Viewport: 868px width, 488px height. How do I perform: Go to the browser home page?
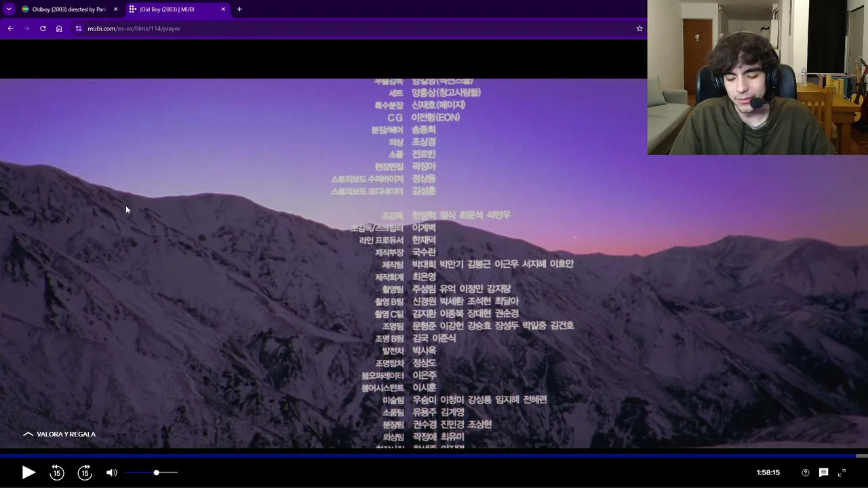(x=59, y=28)
